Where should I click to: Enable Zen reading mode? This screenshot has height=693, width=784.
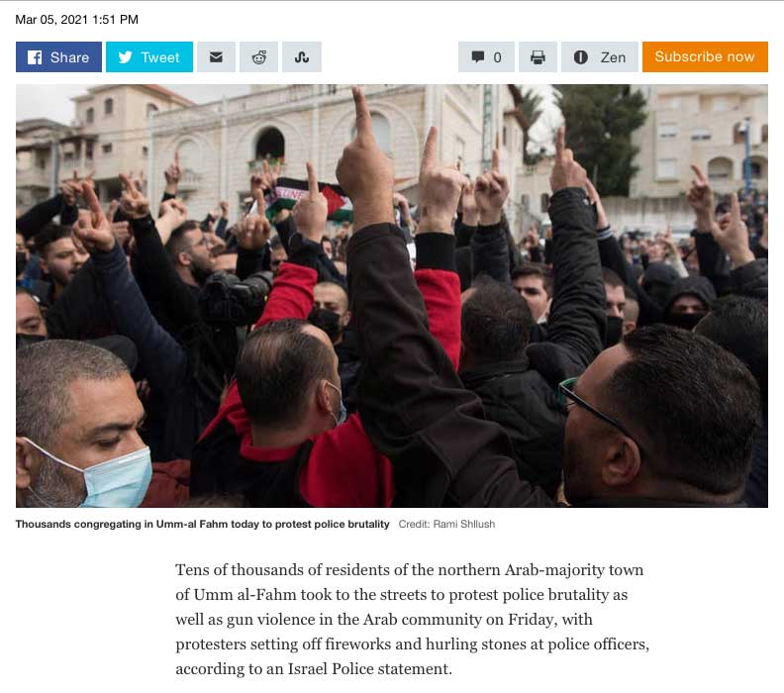pyautogui.click(x=599, y=57)
